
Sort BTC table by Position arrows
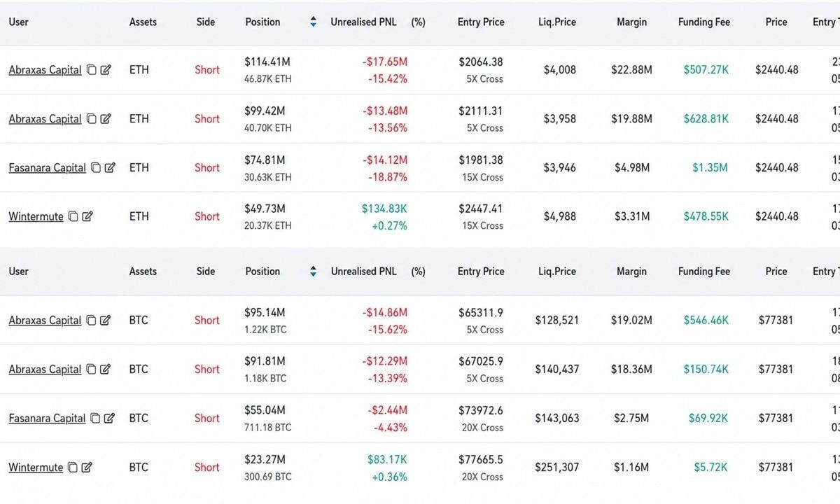pos(313,272)
